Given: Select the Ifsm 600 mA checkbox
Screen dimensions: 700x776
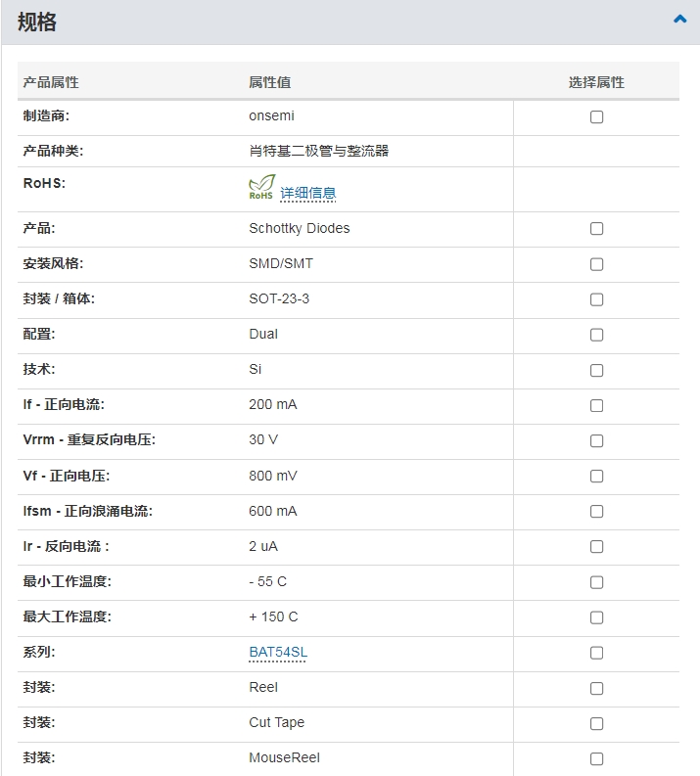Looking at the screenshot, I should pos(596,511).
